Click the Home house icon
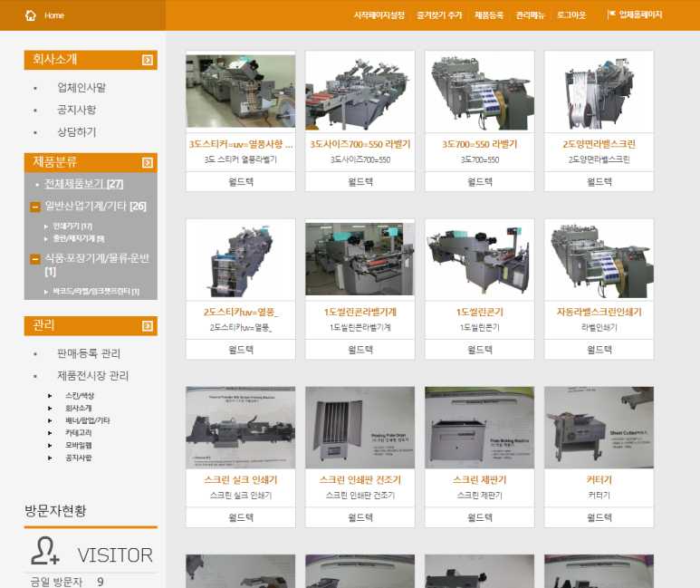The image size is (700, 588). [x=31, y=15]
